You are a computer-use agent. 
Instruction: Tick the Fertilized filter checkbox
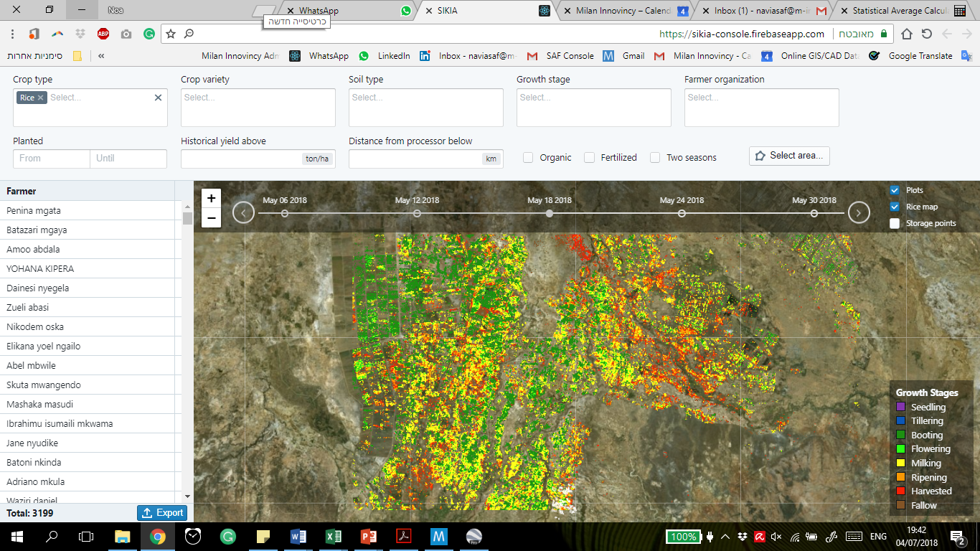pos(590,158)
